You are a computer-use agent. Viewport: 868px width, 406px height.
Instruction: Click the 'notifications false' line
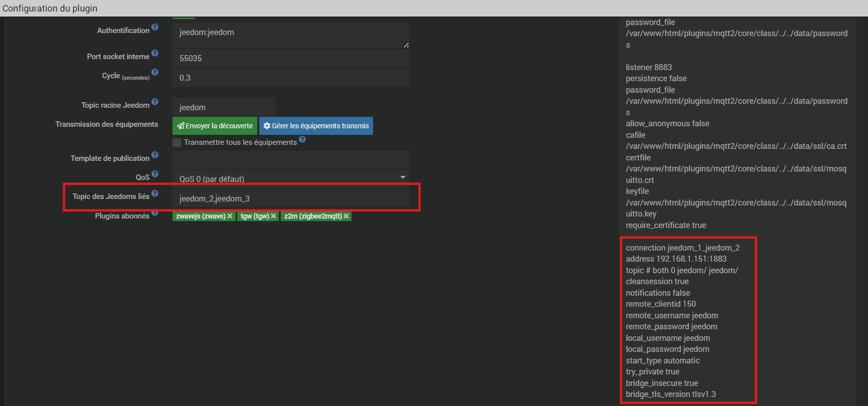coord(658,293)
